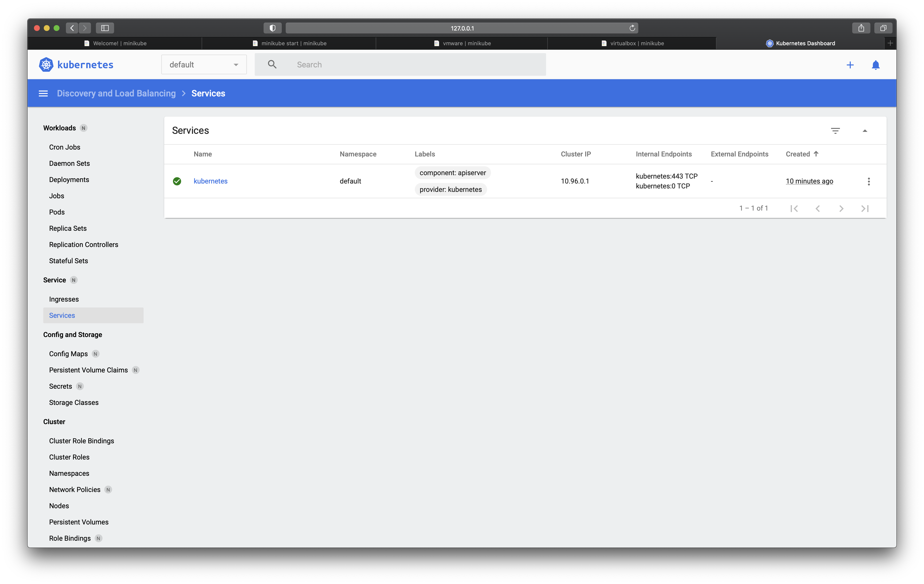Viewport: 924px width, 584px height.
Task: Open Persistent Volume Claims in sidebar
Action: pos(88,370)
